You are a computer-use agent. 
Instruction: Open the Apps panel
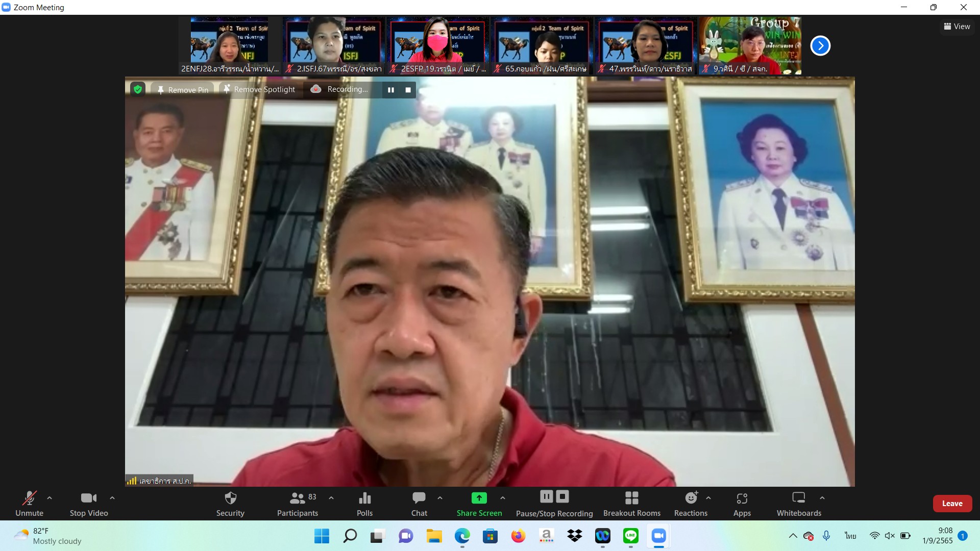tap(742, 503)
